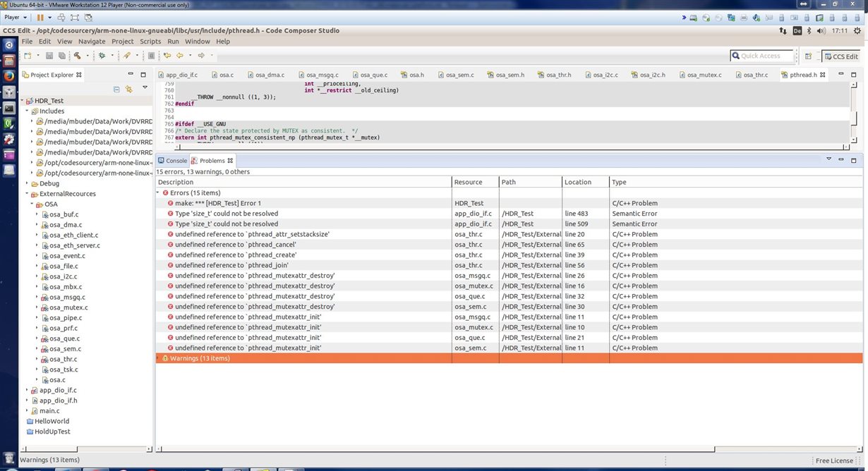Switch to the Console tab

(x=176, y=160)
